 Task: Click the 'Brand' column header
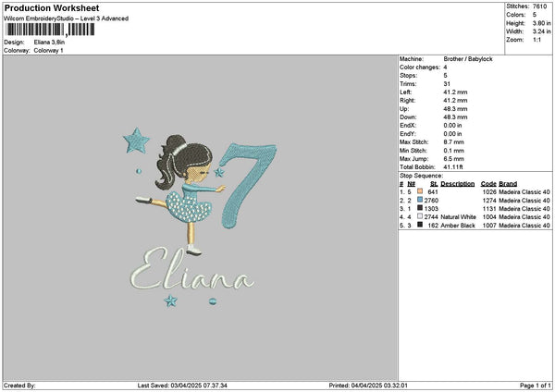tap(508, 184)
